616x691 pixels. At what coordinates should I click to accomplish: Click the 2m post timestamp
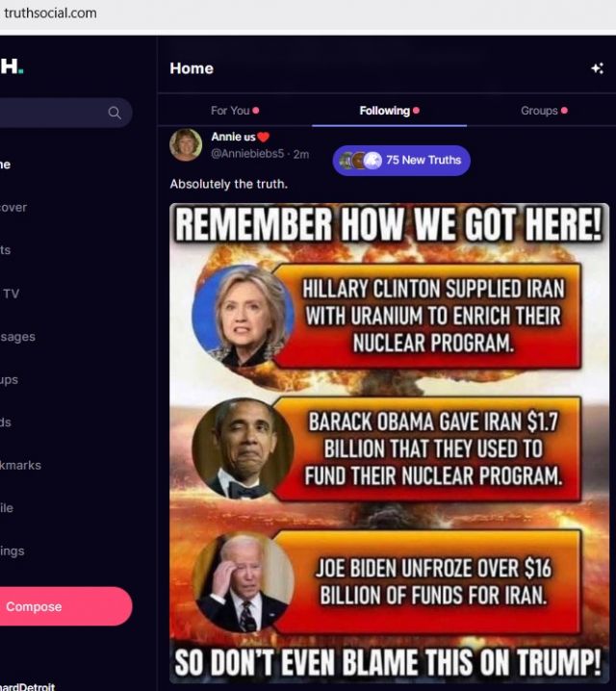[x=301, y=154]
